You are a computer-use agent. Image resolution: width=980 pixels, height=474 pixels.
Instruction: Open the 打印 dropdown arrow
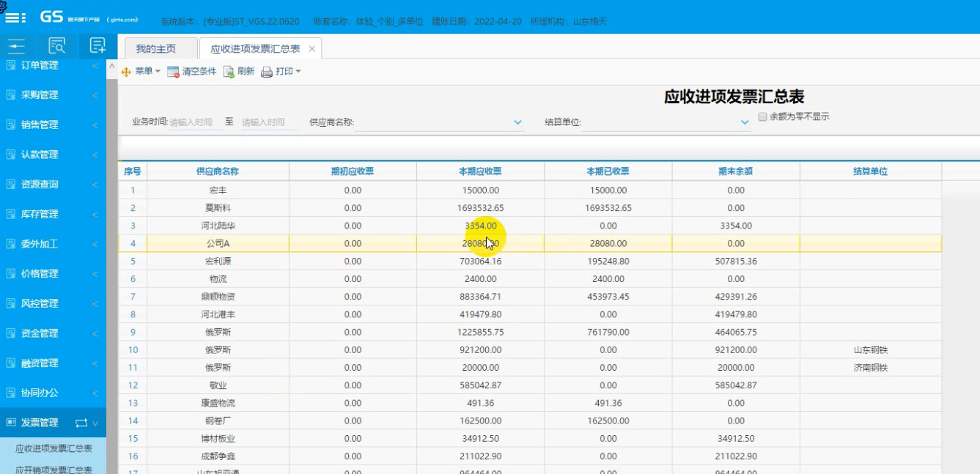point(298,72)
